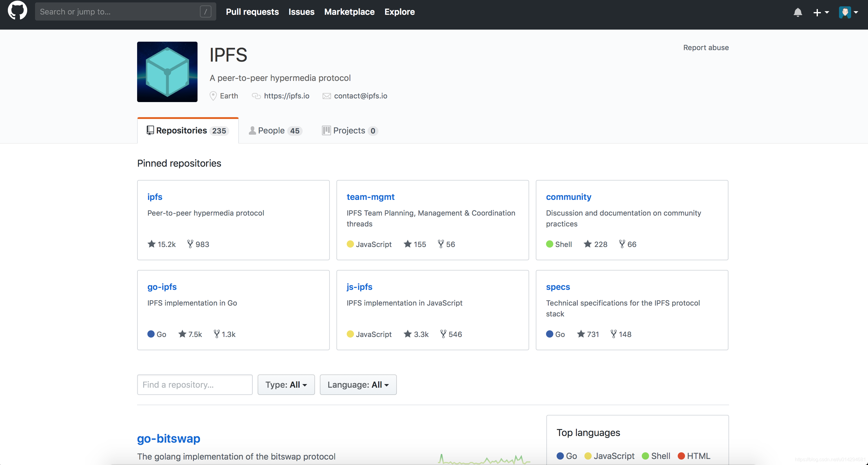Open the community pinned repository
This screenshot has width=868, height=465.
pyautogui.click(x=568, y=197)
